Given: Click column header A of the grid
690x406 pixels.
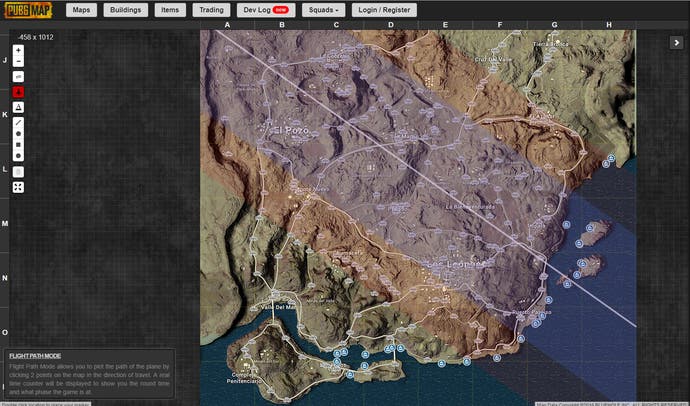Looking at the screenshot, I should [x=227, y=25].
